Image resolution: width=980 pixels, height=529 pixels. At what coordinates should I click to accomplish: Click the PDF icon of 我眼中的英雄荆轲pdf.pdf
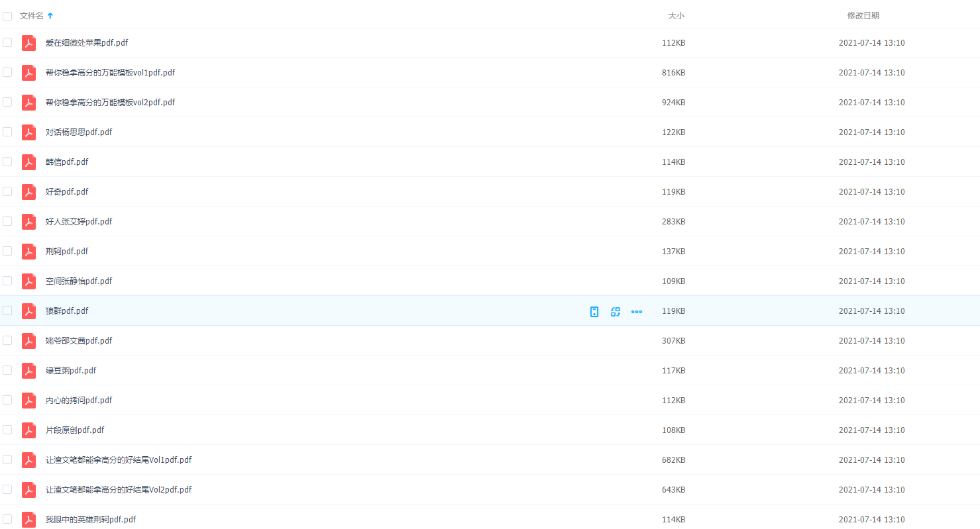[x=28, y=520]
